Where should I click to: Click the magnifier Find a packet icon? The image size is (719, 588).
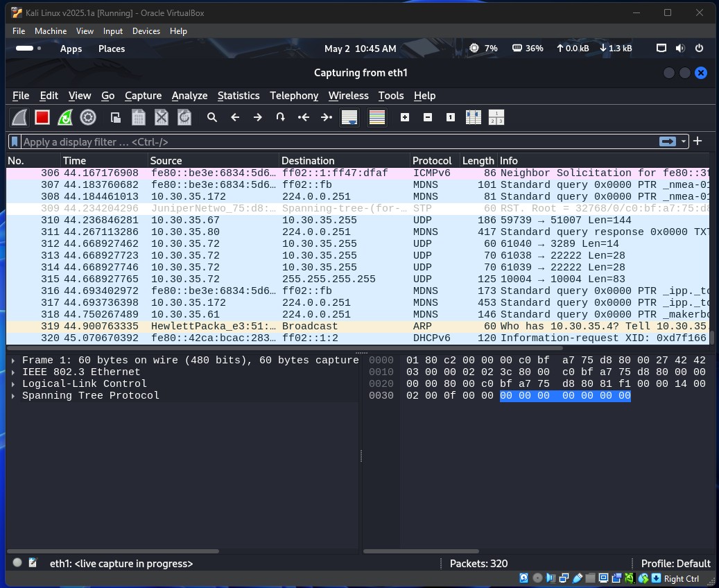(x=212, y=118)
